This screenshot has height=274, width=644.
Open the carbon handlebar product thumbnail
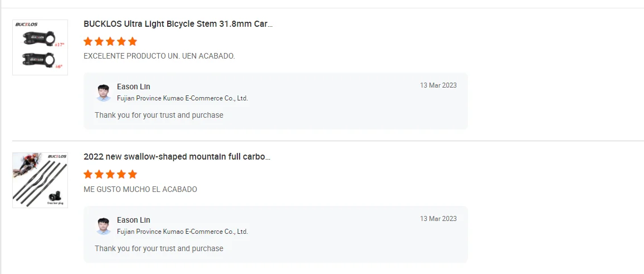point(40,180)
